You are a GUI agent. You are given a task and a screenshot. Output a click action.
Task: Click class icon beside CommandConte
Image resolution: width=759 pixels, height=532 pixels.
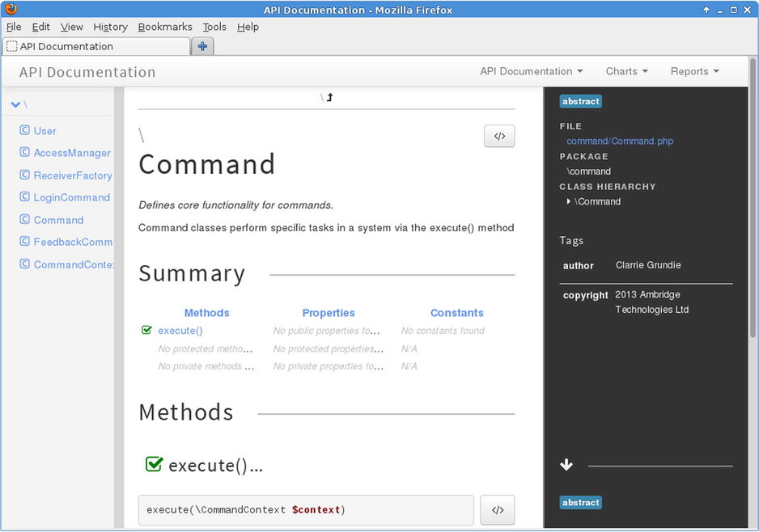[25, 264]
